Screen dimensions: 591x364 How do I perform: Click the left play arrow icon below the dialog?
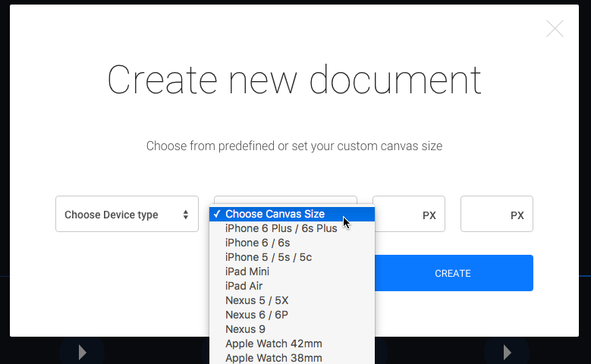pos(83,353)
